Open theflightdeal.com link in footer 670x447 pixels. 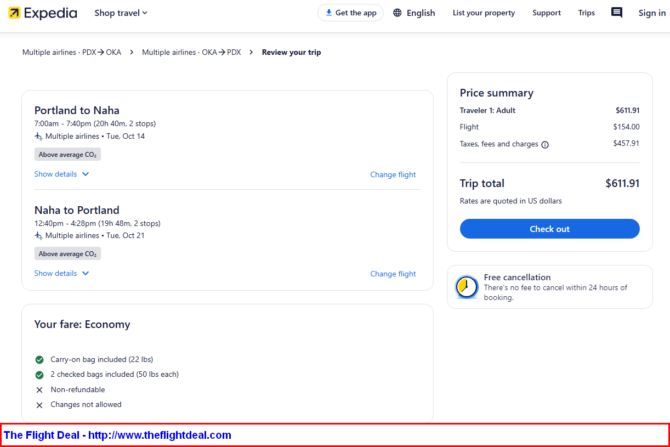click(x=159, y=435)
